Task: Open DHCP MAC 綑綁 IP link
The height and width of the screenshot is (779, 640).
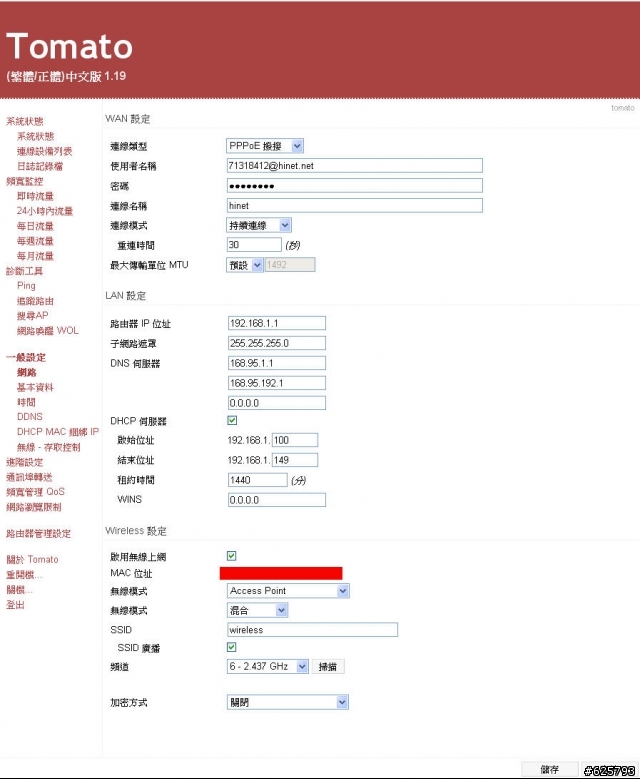Action: coord(58,432)
